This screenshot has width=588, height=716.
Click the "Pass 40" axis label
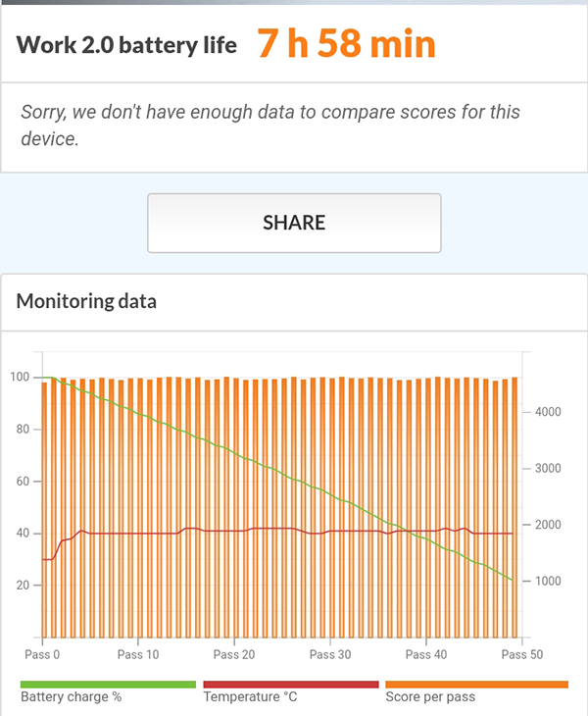click(x=424, y=654)
